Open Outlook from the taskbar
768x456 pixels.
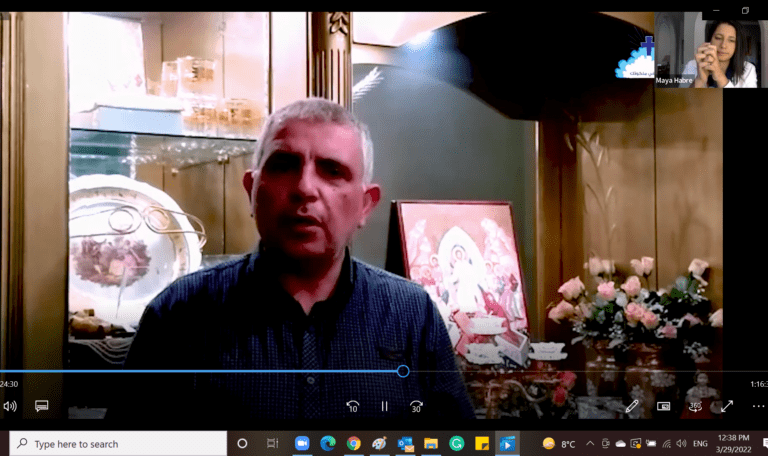(406, 444)
